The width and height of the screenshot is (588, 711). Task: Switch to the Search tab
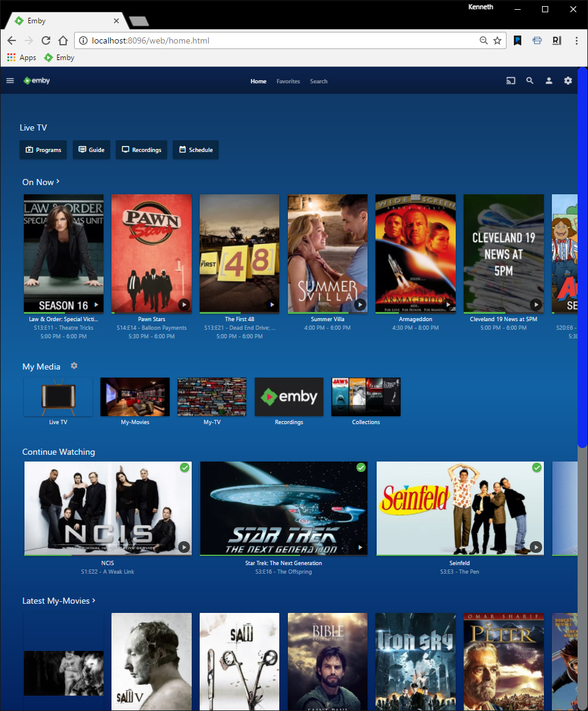pos(318,81)
